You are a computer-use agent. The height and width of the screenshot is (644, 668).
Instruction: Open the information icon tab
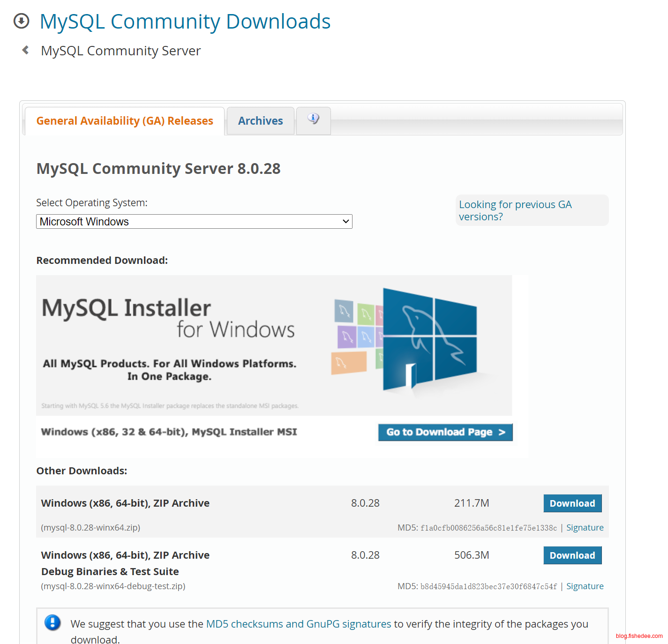tap(313, 120)
